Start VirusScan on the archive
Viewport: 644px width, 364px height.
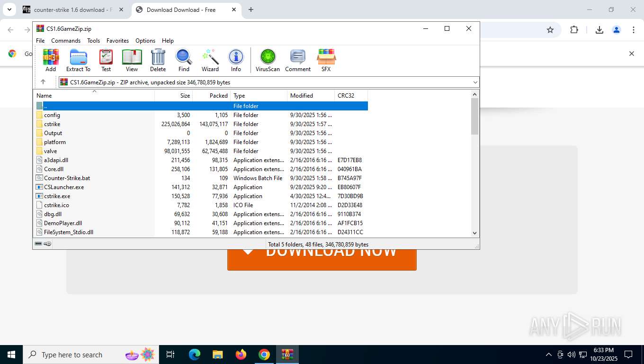coord(268,60)
